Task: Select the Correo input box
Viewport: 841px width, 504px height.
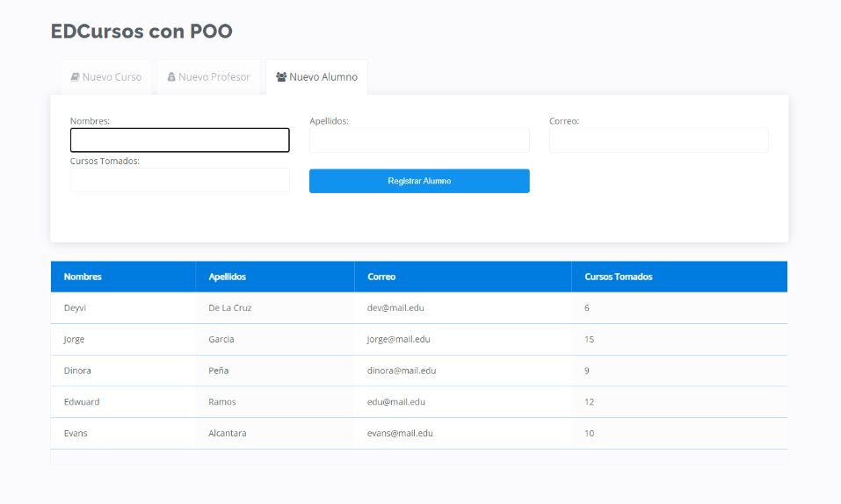Action: coord(658,140)
